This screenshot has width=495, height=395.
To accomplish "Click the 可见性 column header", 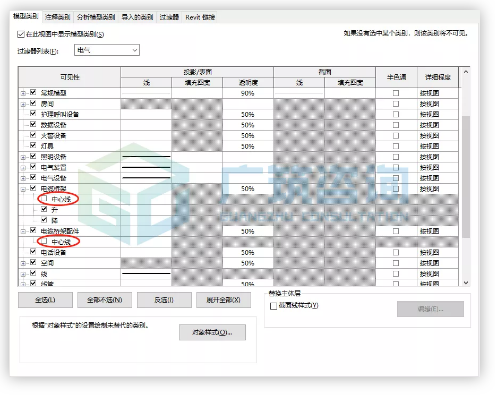I will click(69, 77).
